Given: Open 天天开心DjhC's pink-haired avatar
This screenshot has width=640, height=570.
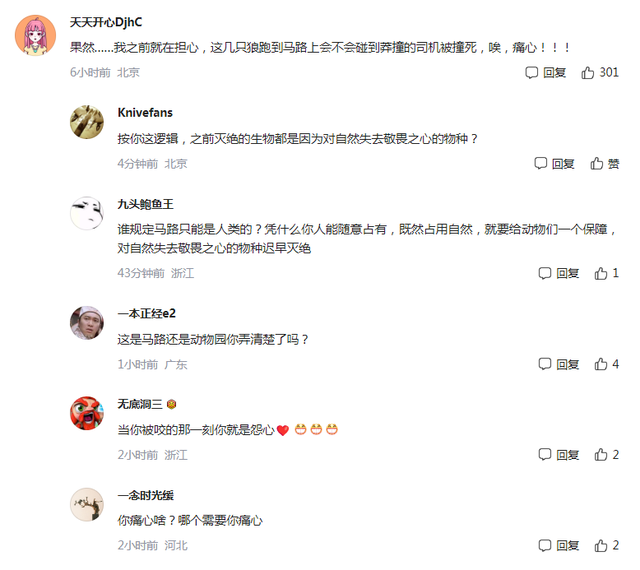Looking at the screenshot, I should (x=36, y=35).
